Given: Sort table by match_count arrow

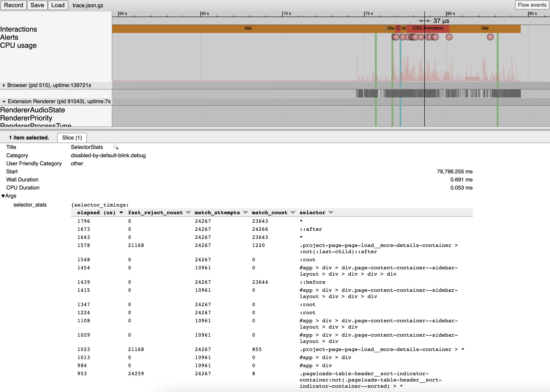Looking at the screenshot, I should click(x=293, y=212).
